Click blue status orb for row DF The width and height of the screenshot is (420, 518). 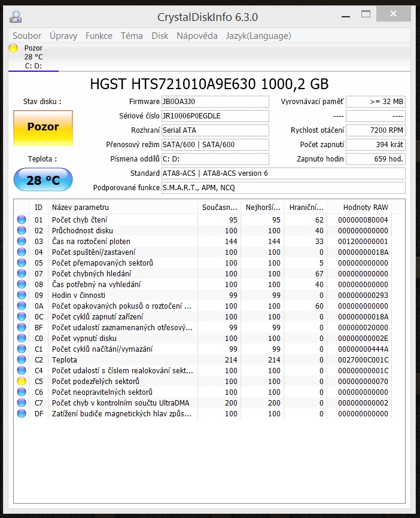coord(22,414)
